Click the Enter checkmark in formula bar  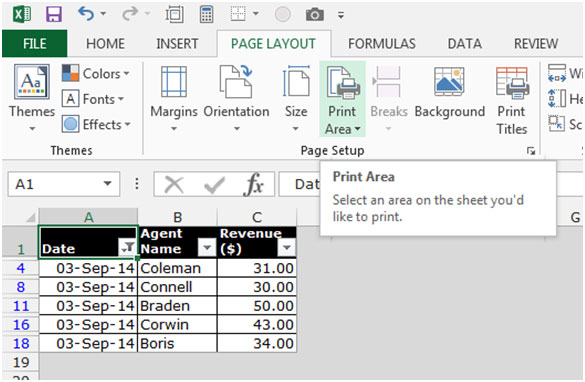(214, 185)
